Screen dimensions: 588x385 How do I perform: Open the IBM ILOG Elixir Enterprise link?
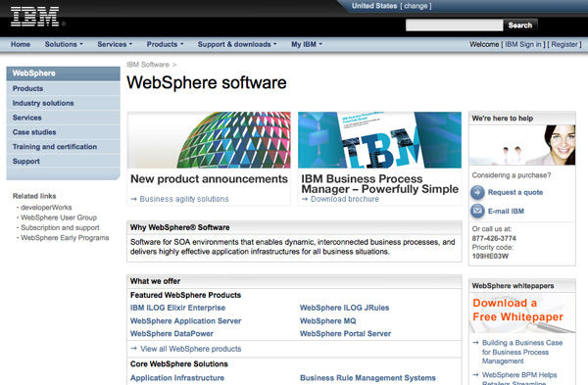coord(177,308)
